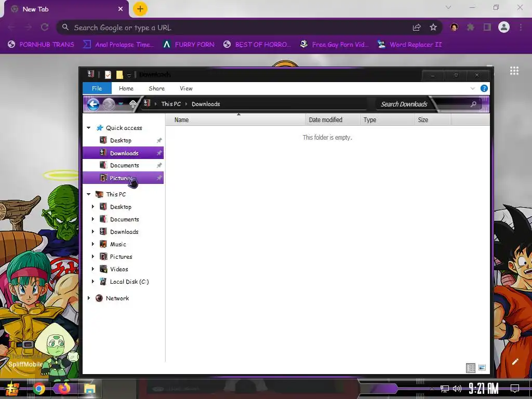Click Downloads breadcrumb in address bar

tap(206, 104)
